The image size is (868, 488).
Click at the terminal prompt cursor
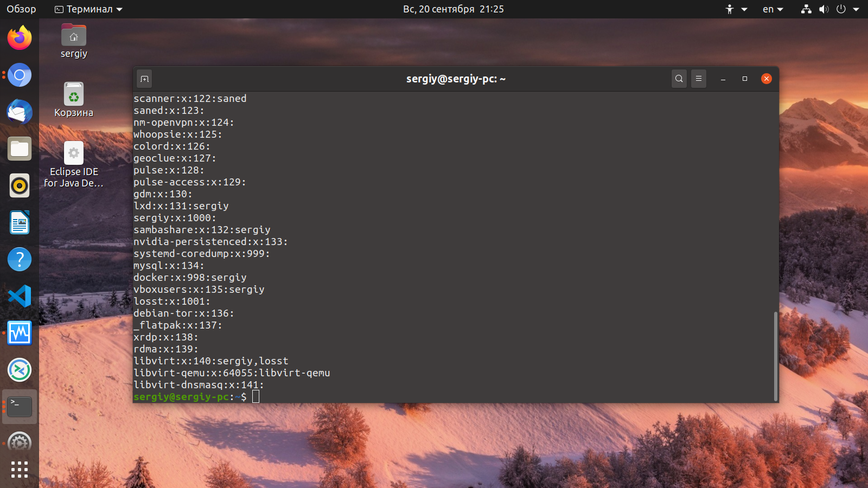pyautogui.click(x=256, y=397)
